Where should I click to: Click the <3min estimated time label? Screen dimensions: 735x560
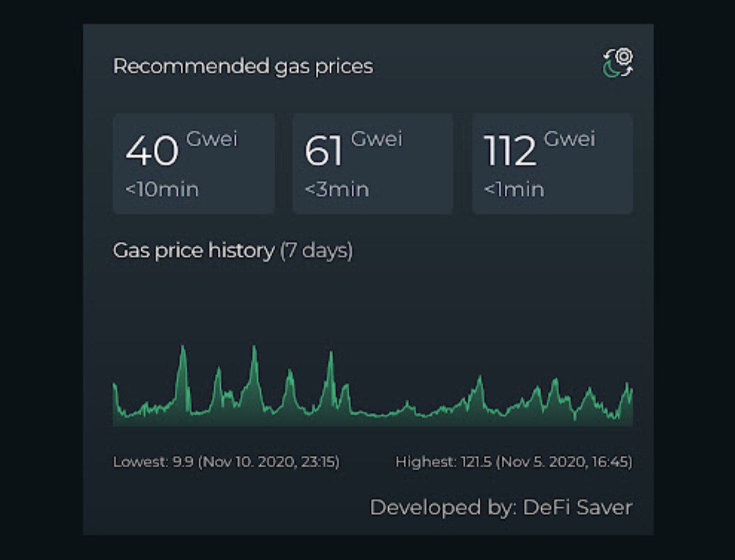(x=337, y=189)
